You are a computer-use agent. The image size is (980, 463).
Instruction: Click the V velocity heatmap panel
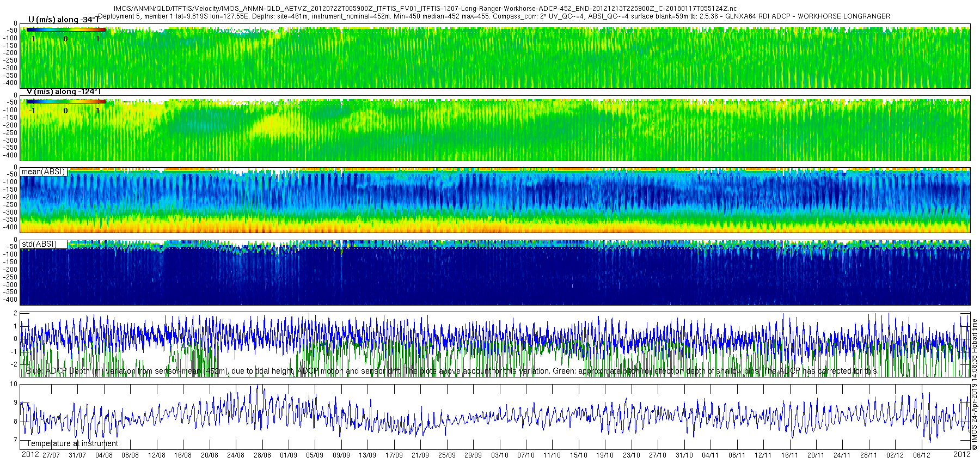495,128
